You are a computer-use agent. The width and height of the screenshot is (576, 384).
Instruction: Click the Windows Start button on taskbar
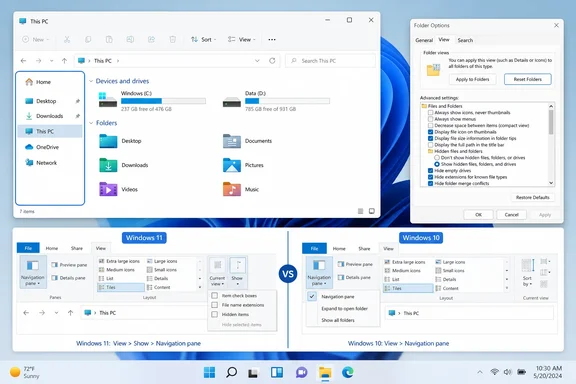pos(209,372)
